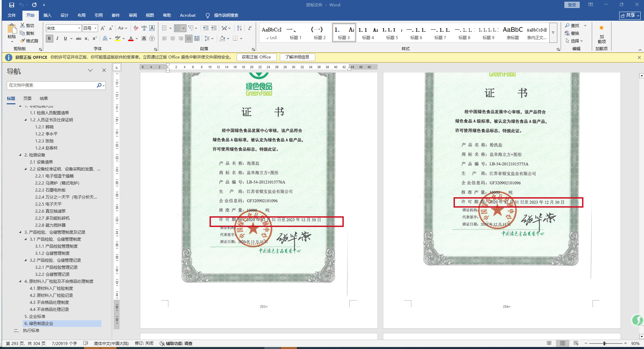Image resolution: width=644 pixels, height=349 pixels.
Task: Click the Copy (复制) icon
Action: 22,33
